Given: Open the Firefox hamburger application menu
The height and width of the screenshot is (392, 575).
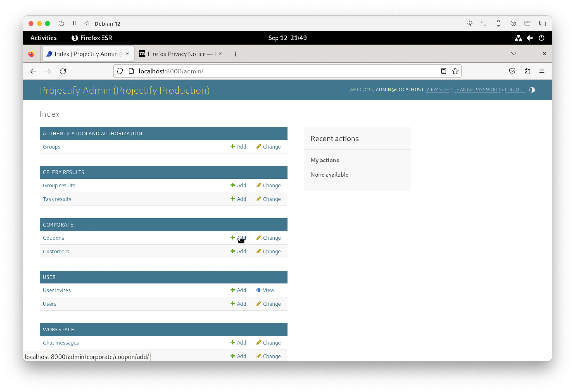Looking at the screenshot, I should [542, 71].
